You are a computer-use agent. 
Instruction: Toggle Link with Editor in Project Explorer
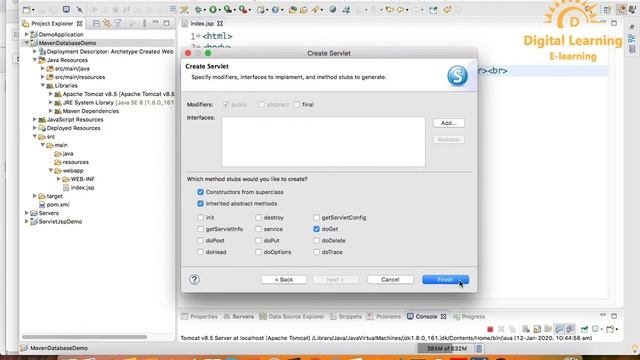coord(107,24)
